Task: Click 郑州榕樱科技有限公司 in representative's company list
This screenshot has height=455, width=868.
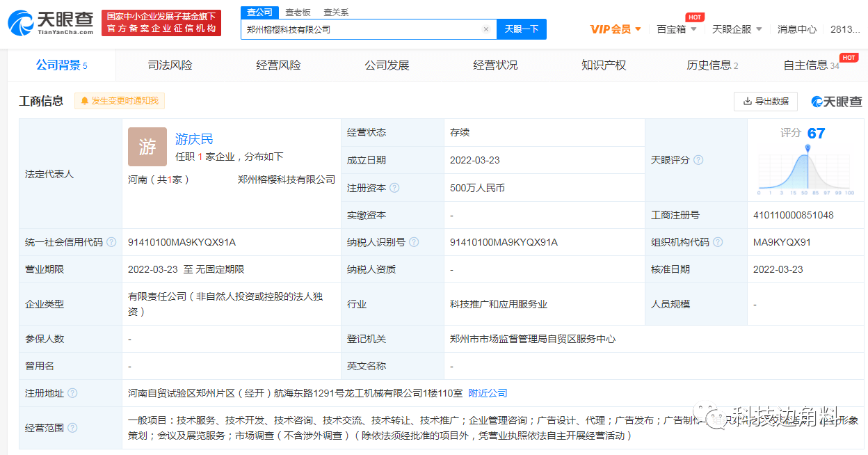Action: [287, 179]
